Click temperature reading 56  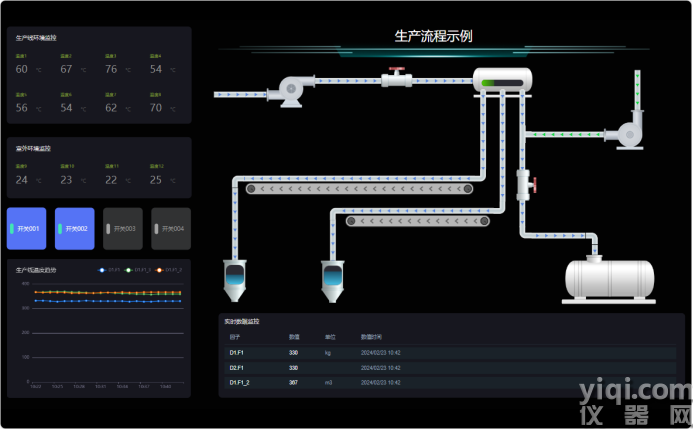pos(21,108)
